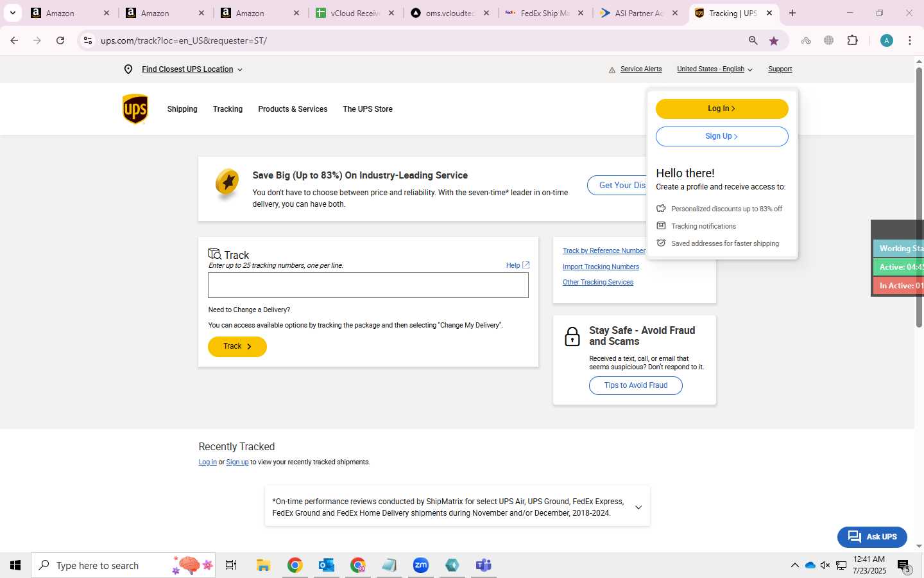
Task: Open The UPS Store menu
Action: pos(368,109)
